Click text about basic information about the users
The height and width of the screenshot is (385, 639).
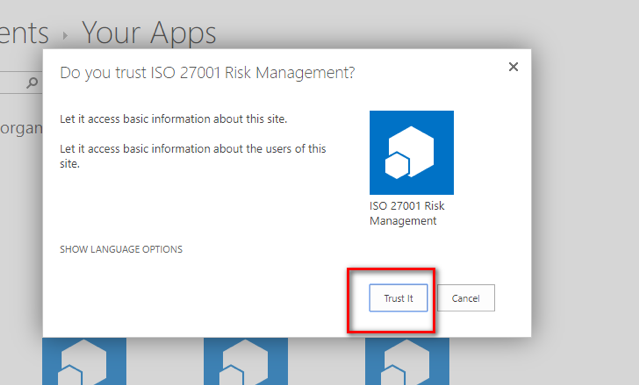tap(193, 156)
